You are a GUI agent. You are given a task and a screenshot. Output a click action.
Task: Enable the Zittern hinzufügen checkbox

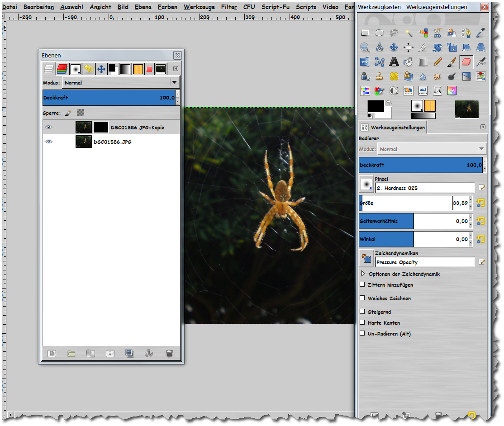362,284
